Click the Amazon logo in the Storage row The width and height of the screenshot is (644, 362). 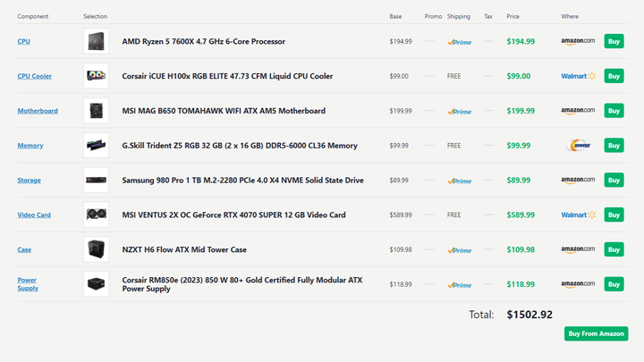(x=578, y=181)
